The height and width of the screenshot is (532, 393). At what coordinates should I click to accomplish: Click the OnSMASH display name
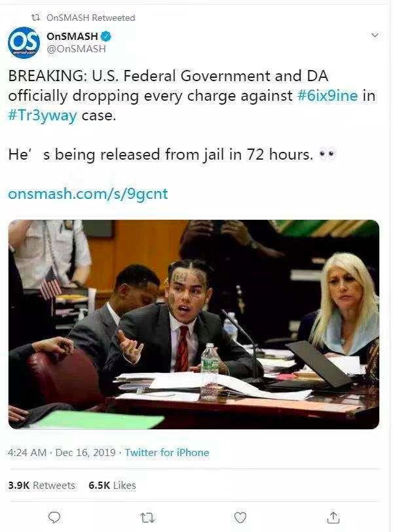72,36
